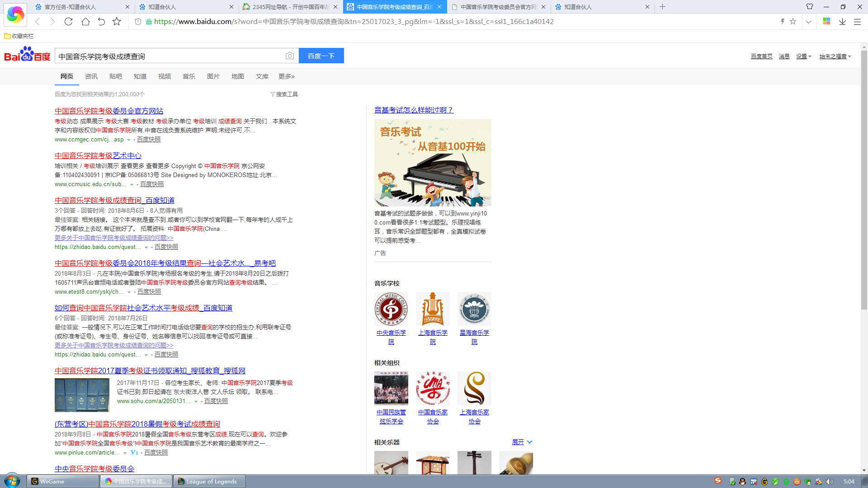Expand the address bar dropdown arrow
Screen dimensions: 868x488
808,22
